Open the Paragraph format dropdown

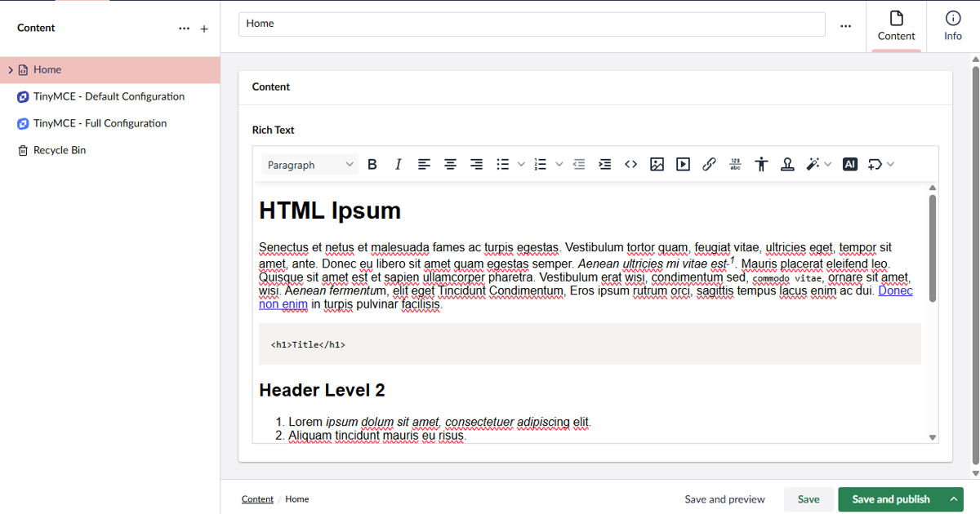pos(310,164)
